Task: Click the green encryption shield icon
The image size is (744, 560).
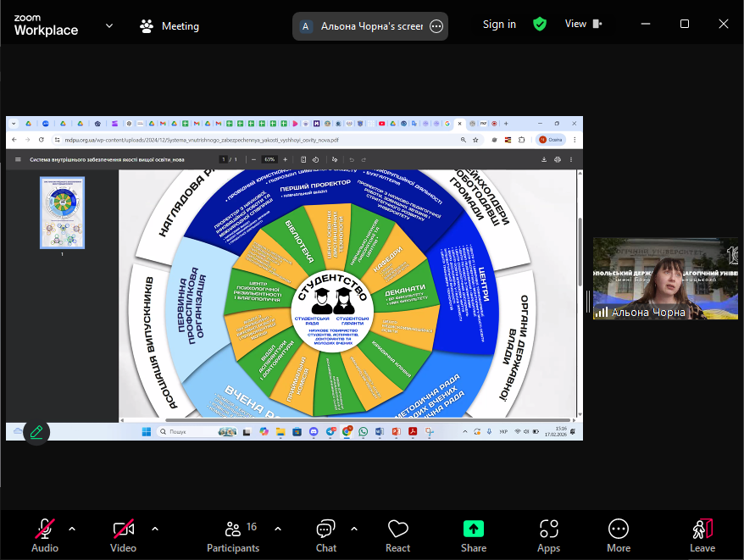Action: pos(540,25)
